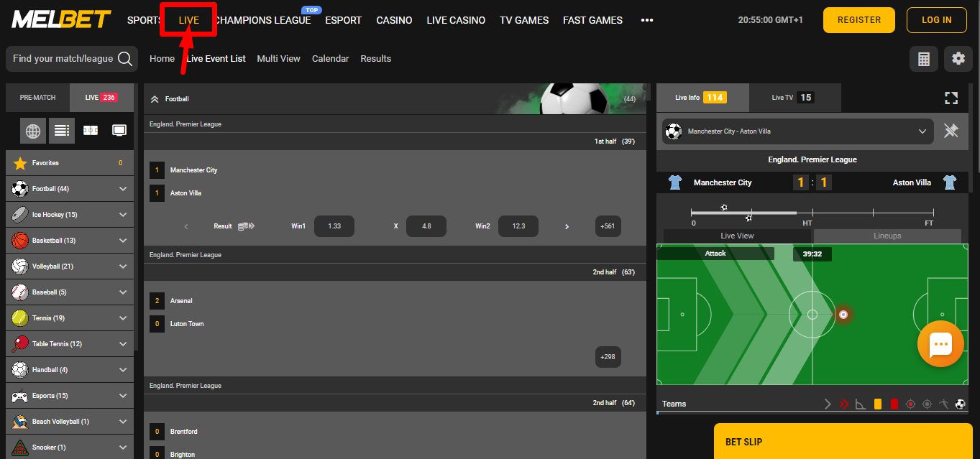Select Win1 odds 1.33
Image resolution: width=980 pixels, height=459 pixels.
coord(334,226)
